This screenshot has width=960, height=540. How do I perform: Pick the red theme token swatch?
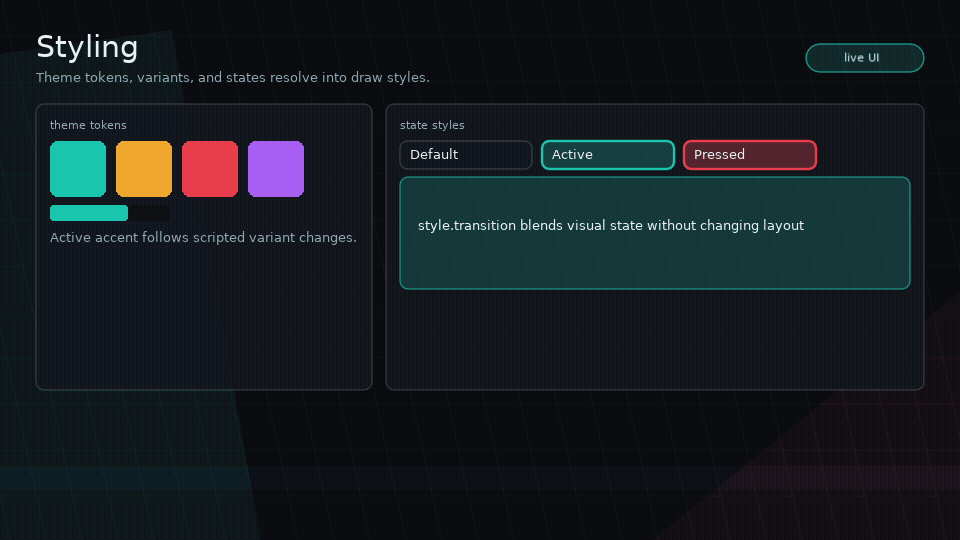(x=210, y=169)
